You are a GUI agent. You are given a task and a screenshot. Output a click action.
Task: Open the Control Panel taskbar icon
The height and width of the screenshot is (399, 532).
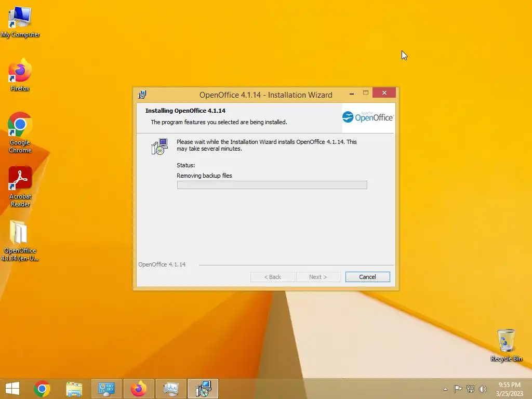pyautogui.click(x=106, y=389)
